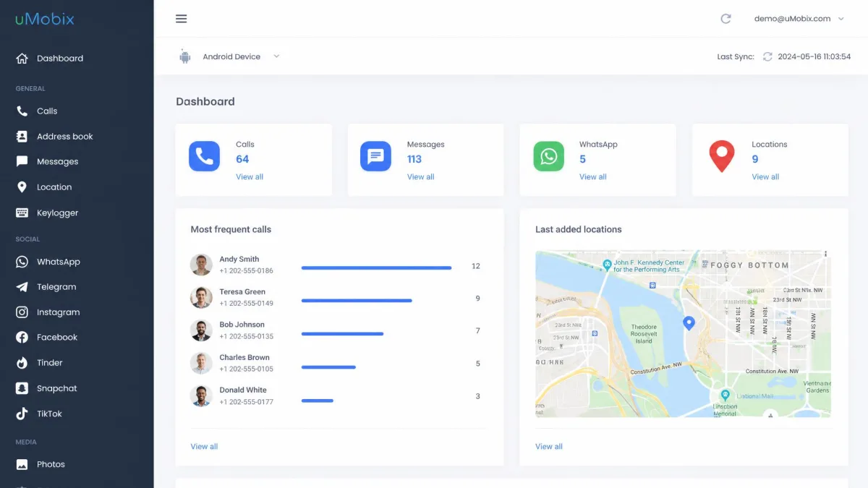Click the Dashboard page heading
868x488 pixels.
pyautogui.click(x=205, y=102)
